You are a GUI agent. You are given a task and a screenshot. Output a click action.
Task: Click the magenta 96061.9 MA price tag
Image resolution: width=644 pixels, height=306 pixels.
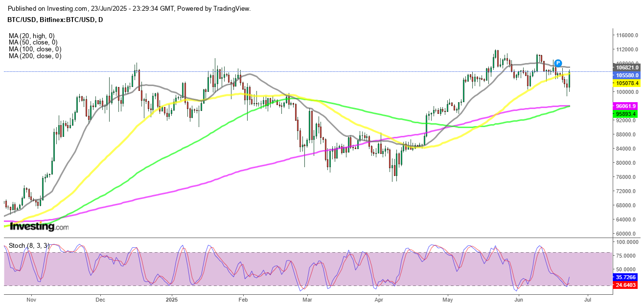626,106
